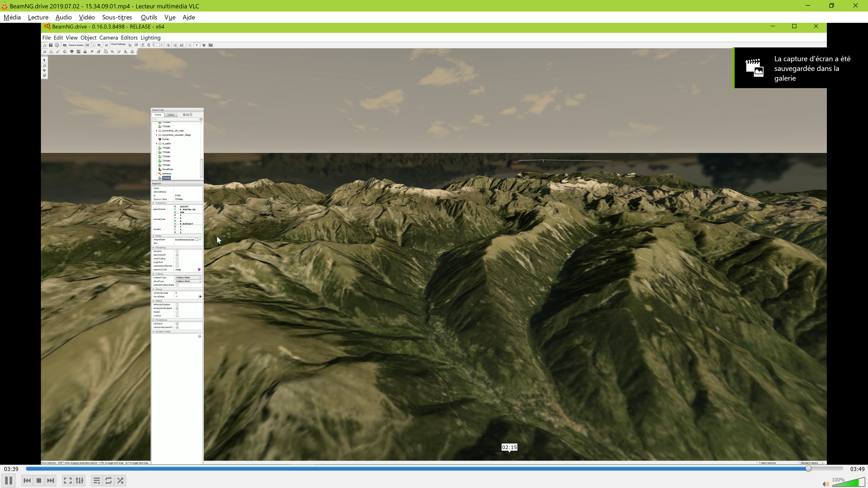This screenshot has width=868, height=488.
Task: Open VLC playlist button
Action: coord(97,481)
